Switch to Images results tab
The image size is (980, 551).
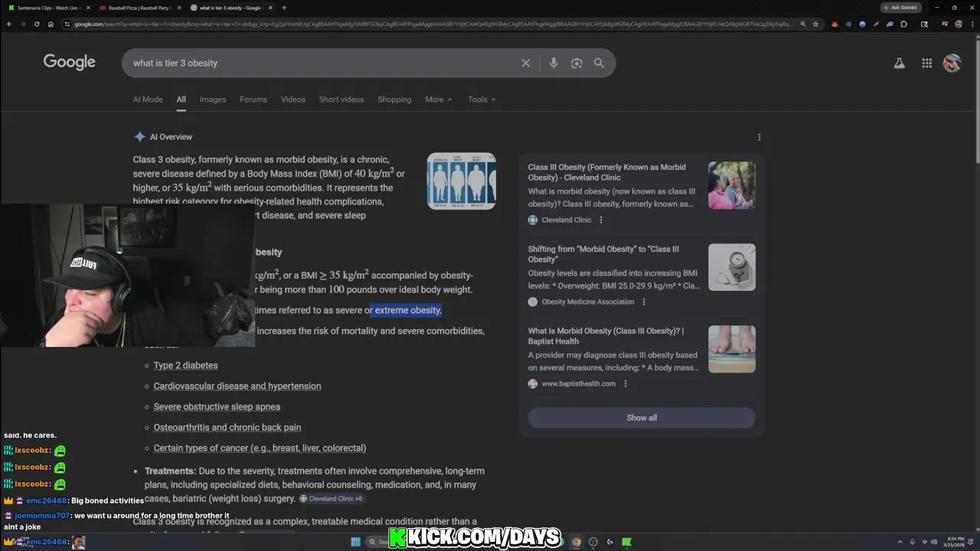pyautogui.click(x=213, y=99)
